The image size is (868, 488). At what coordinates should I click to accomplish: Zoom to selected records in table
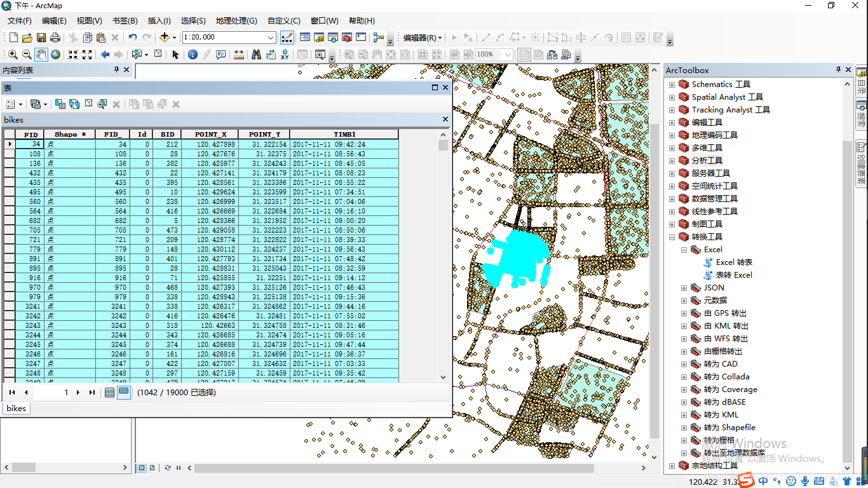click(102, 104)
